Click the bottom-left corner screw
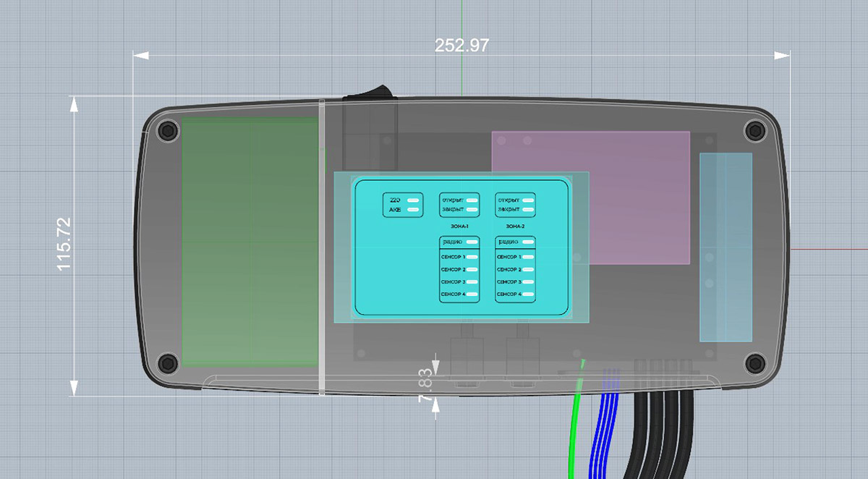 click(x=168, y=363)
